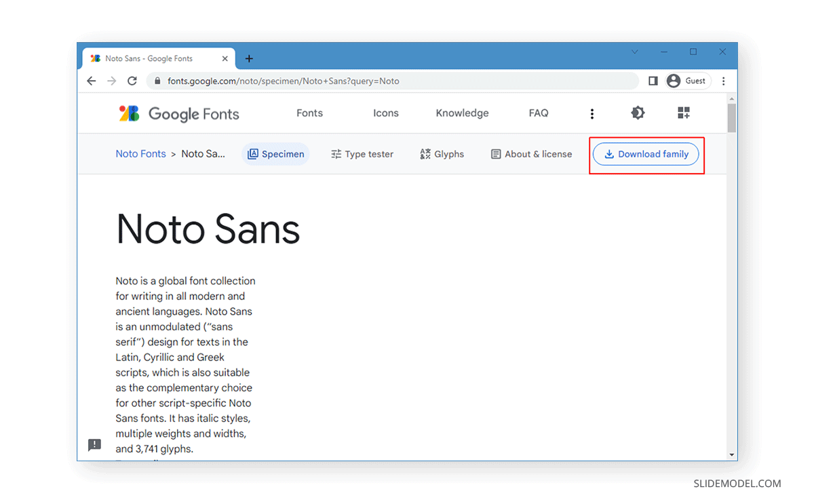Select the Glyphs tab
814x504 pixels.
(442, 154)
